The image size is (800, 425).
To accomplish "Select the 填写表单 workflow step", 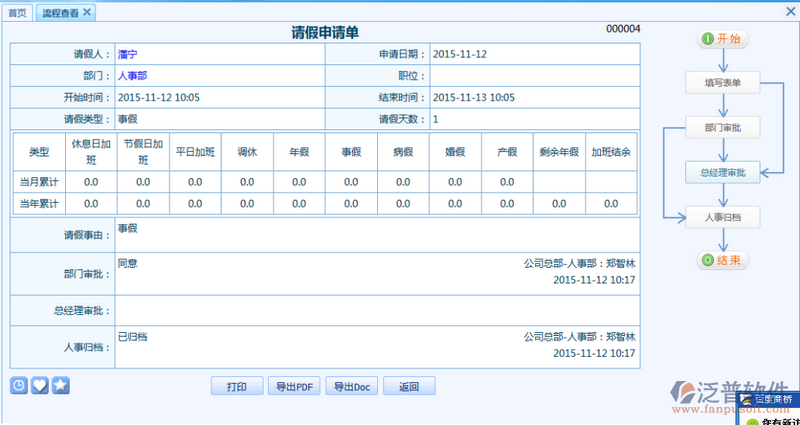I will coord(721,82).
